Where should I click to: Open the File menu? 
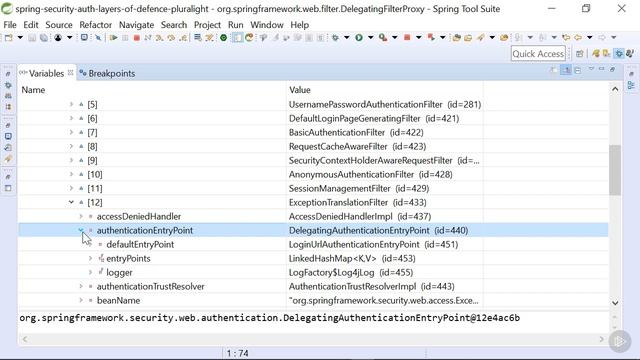coord(10,25)
